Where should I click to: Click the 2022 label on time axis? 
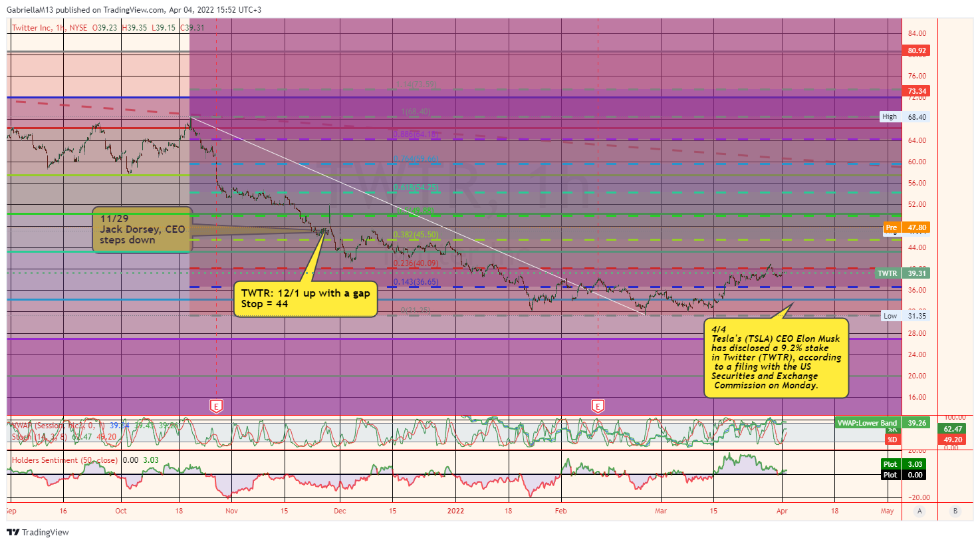[x=455, y=511]
